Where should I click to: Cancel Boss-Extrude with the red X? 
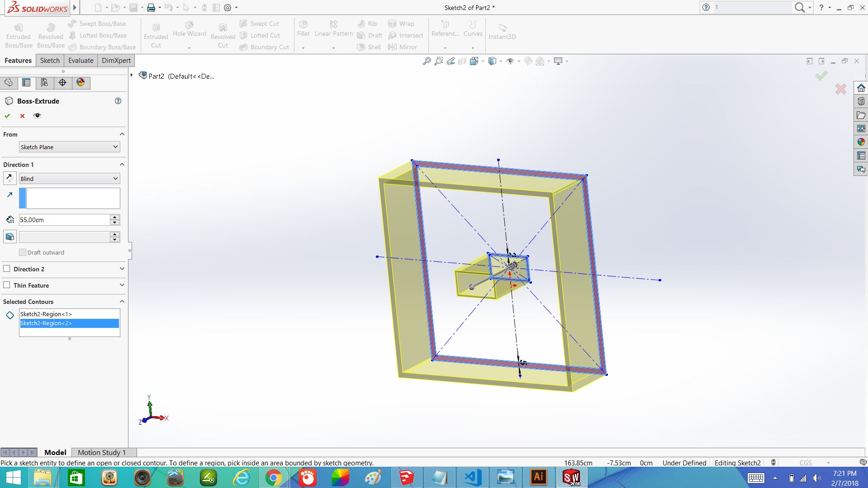pyautogui.click(x=22, y=116)
